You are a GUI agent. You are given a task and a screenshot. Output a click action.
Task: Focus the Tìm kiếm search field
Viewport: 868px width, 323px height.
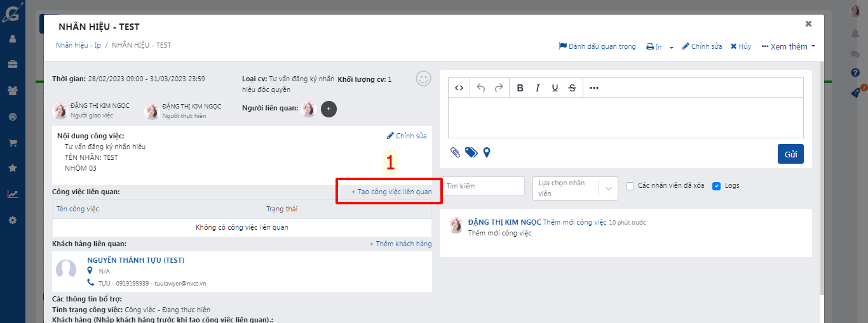pyautogui.click(x=483, y=186)
